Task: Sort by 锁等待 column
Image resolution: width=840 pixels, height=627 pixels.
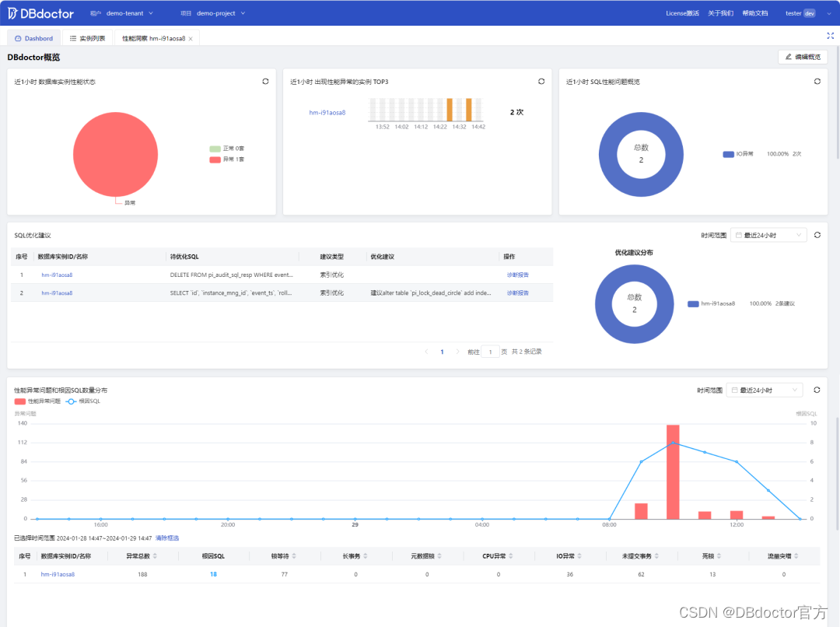Action: pyautogui.click(x=294, y=556)
